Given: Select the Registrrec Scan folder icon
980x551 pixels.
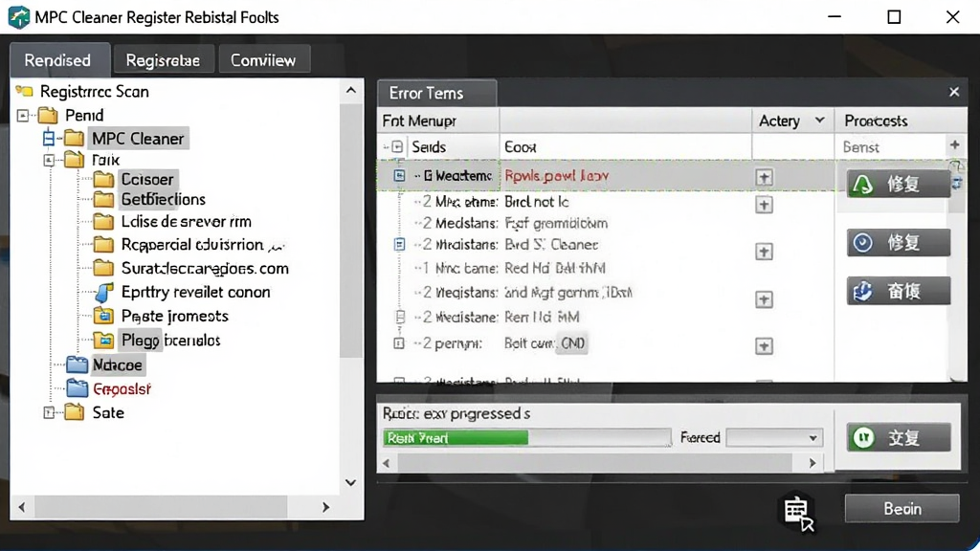Looking at the screenshot, I should click(24, 92).
